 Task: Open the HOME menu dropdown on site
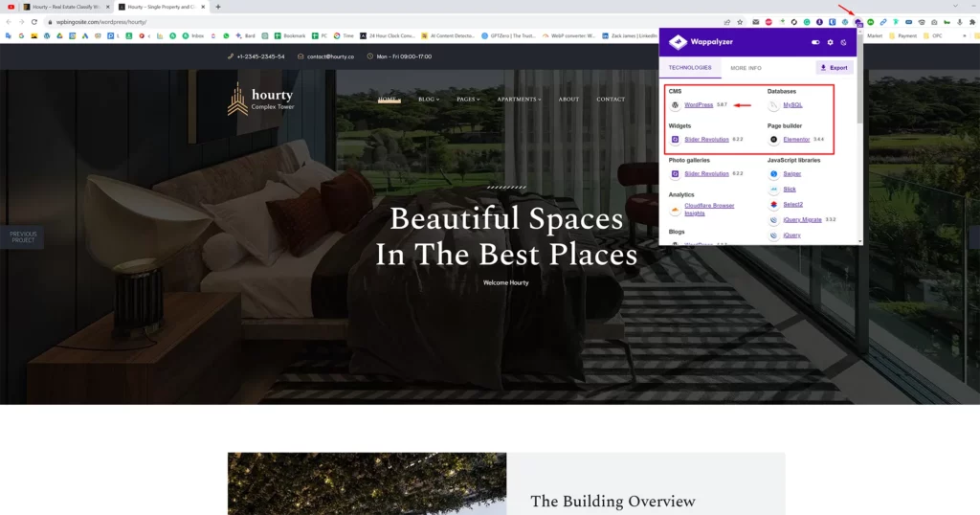389,100
